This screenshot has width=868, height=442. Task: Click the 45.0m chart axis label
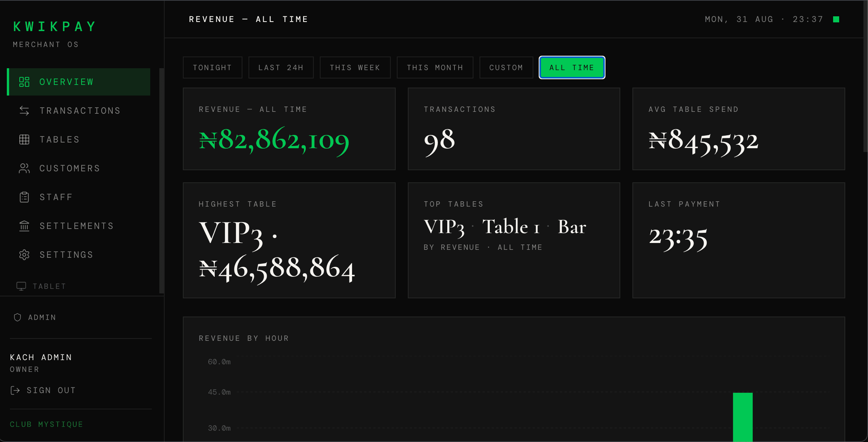click(219, 392)
